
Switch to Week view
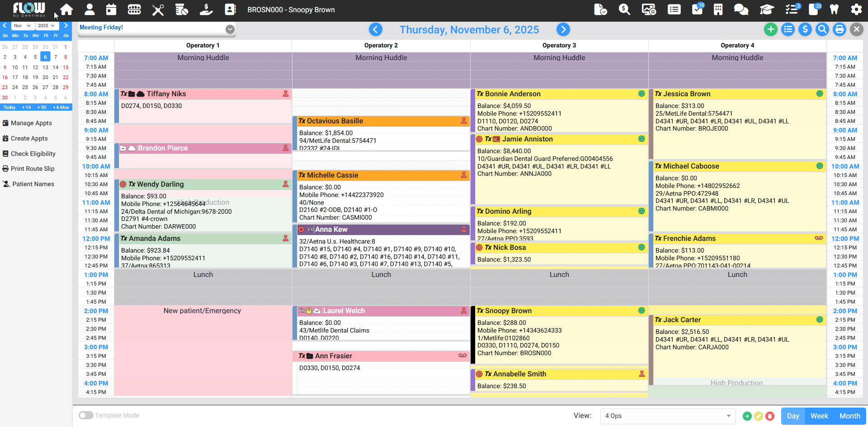pyautogui.click(x=819, y=416)
